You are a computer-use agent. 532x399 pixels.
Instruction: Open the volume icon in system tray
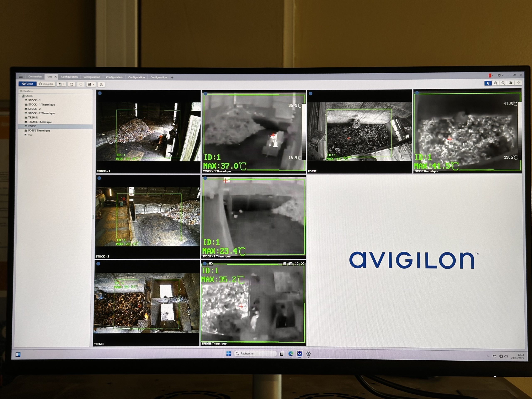[x=506, y=356]
